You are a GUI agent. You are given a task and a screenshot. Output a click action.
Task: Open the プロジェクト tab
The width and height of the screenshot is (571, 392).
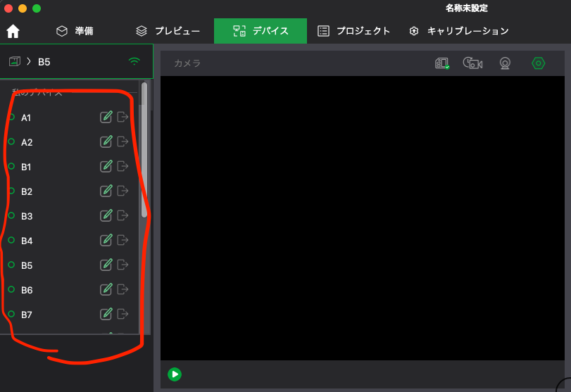pos(353,31)
